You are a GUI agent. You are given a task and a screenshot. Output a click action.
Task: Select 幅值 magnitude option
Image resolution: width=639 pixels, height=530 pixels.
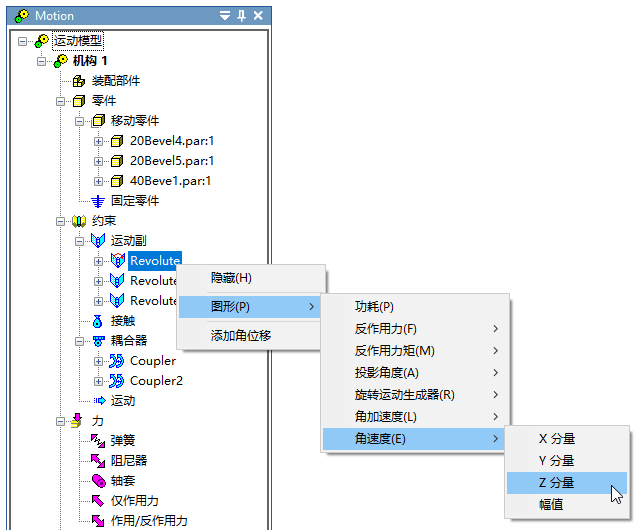tap(567, 505)
